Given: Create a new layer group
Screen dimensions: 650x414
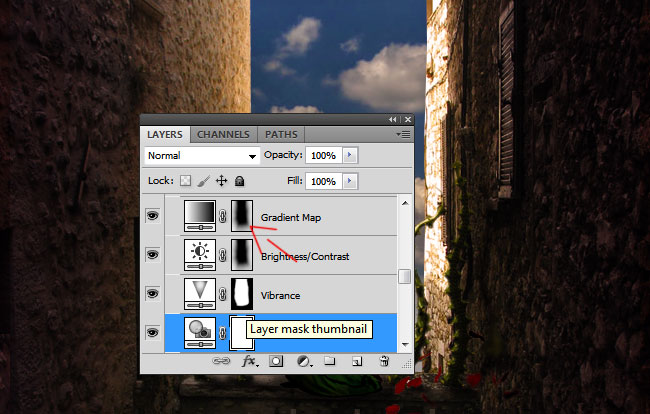Looking at the screenshot, I should 330,361.
